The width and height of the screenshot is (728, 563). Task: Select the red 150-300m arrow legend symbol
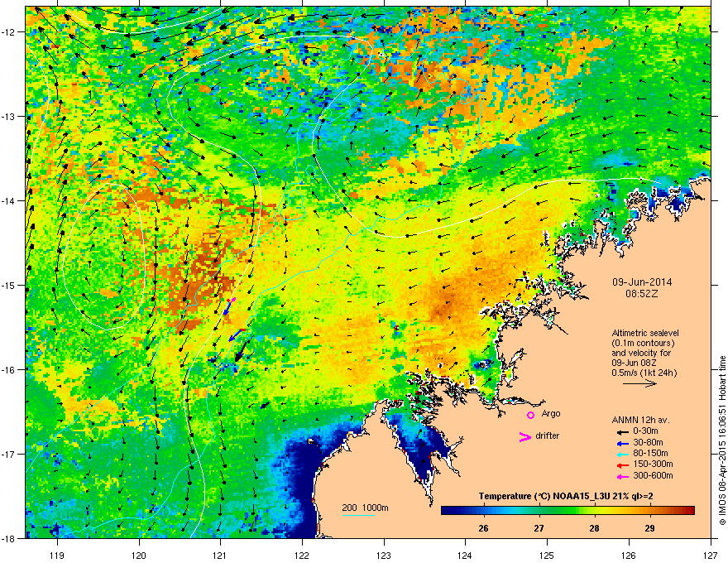pos(621,465)
